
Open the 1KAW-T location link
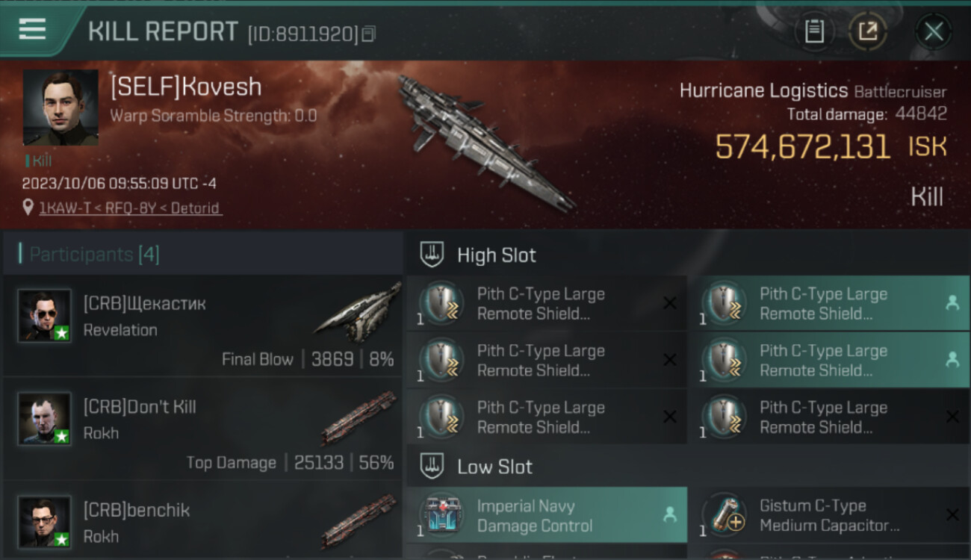tap(131, 208)
